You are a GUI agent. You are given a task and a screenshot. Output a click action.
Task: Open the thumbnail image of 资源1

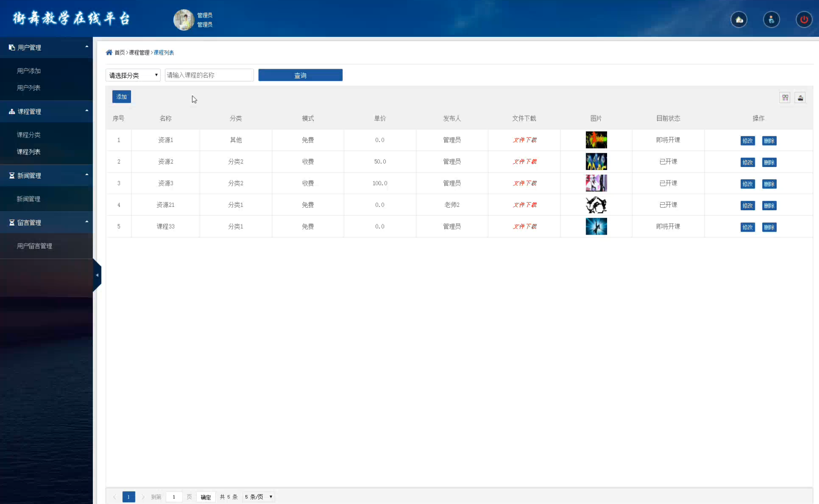pyautogui.click(x=596, y=140)
